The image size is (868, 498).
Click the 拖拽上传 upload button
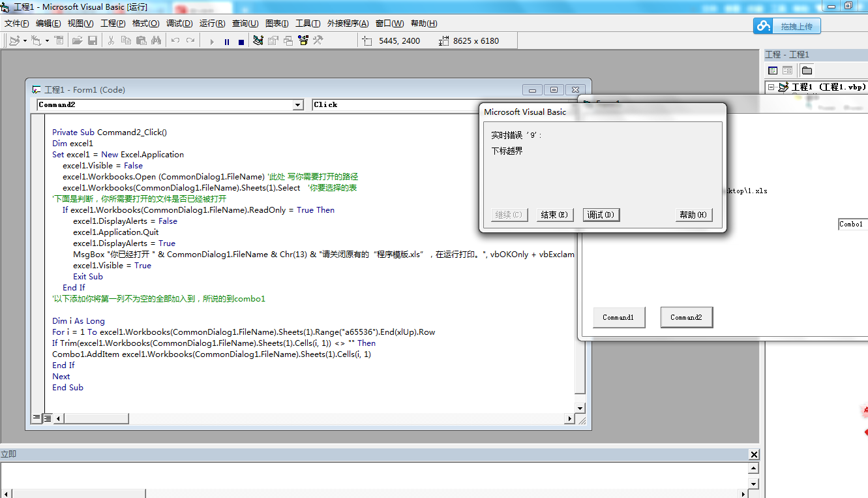point(787,26)
